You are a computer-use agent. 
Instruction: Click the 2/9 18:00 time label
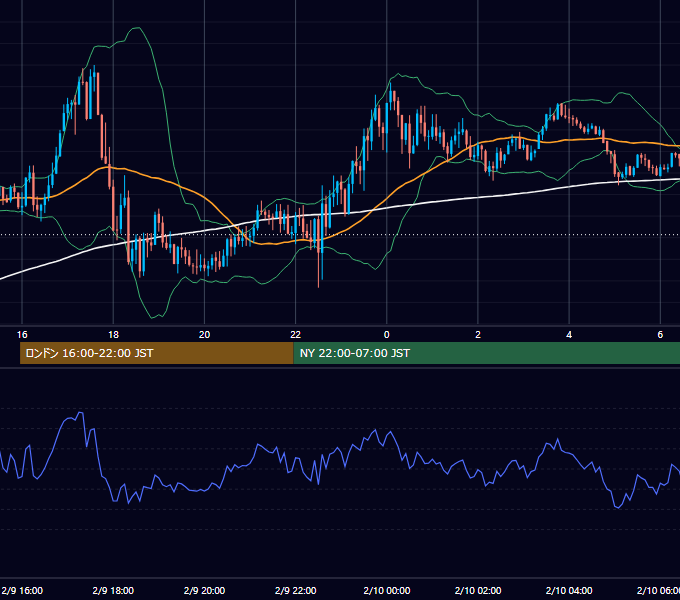[x=113, y=590]
